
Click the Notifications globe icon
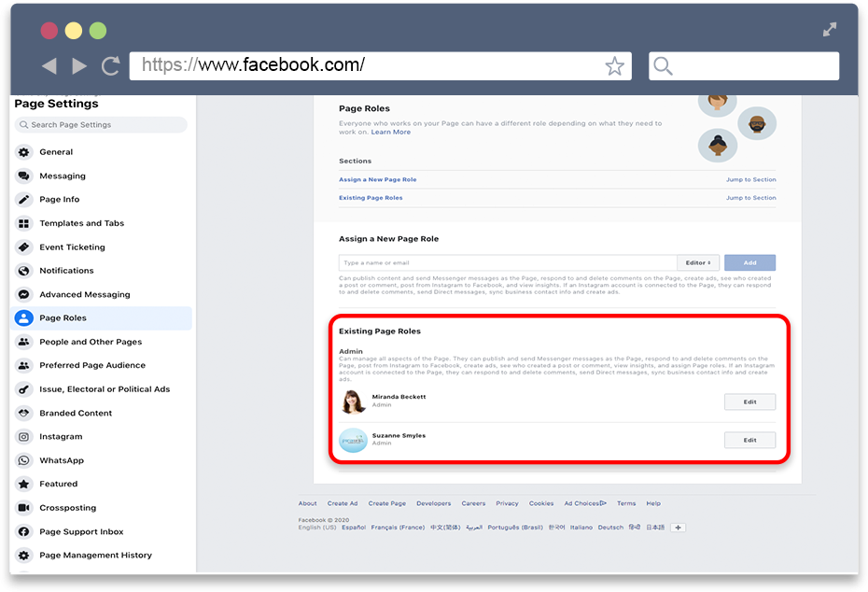coord(24,270)
